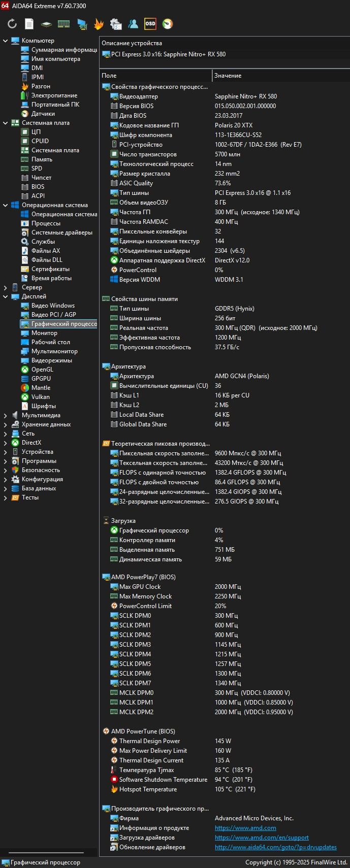This screenshot has height=868, width=350.
Task: Expand the DirectX tree node
Action: coord(6,443)
